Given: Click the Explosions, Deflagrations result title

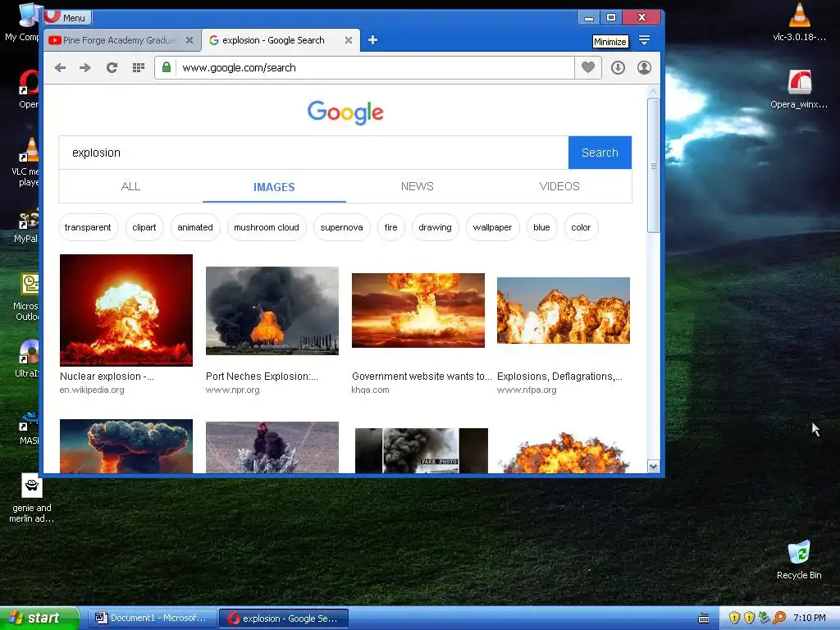Looking at the screenshot, I should pyautogui.click(x=559, y=376).
